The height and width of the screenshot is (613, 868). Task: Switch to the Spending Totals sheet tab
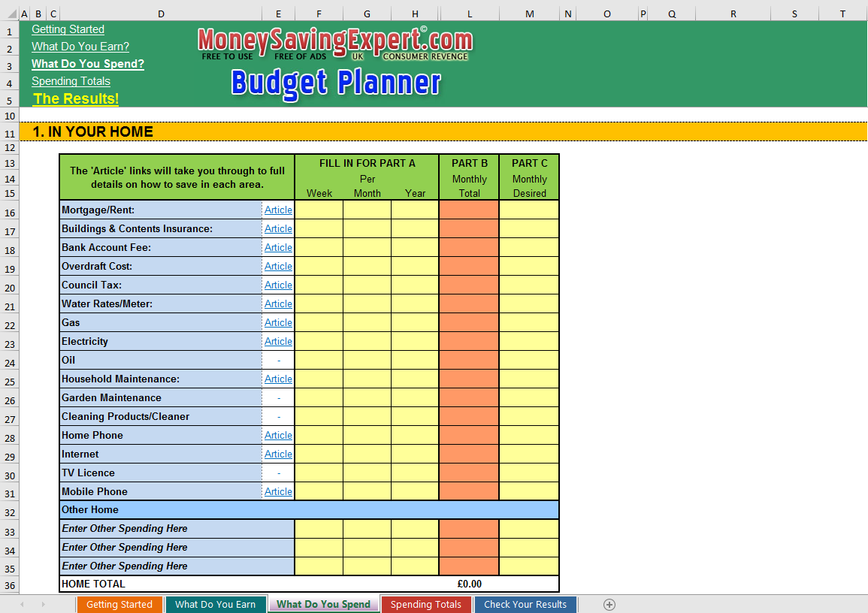[426, 605]
